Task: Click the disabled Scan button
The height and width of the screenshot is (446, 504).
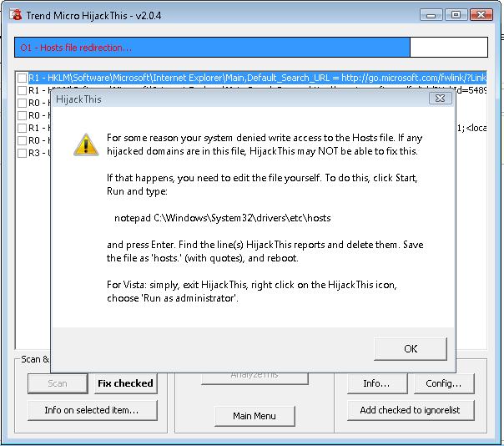Action: [x=58, y=383]
